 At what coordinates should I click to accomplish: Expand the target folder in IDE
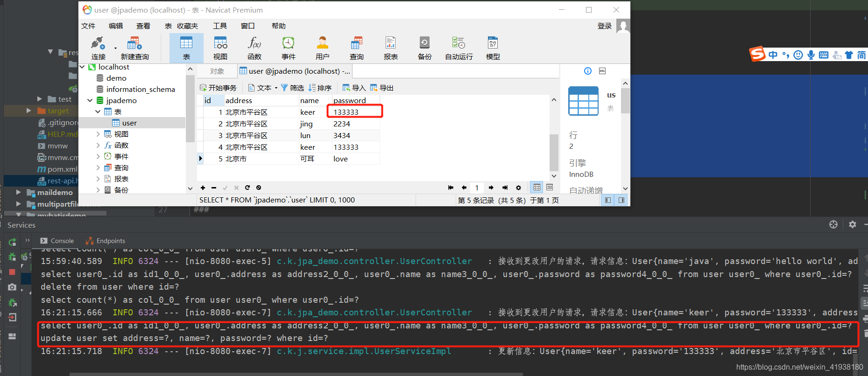pos(28,111)
